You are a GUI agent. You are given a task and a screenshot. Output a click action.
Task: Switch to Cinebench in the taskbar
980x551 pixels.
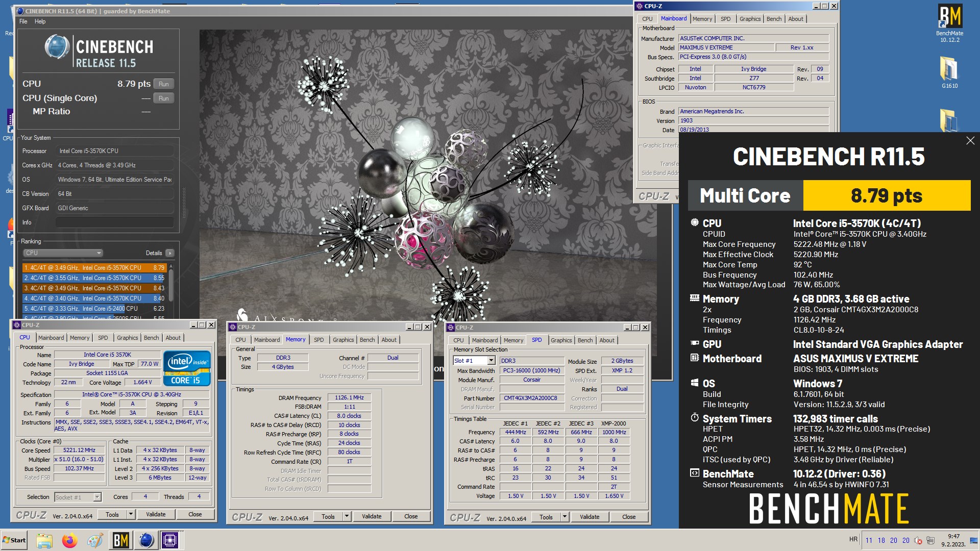tap(146, 540)
